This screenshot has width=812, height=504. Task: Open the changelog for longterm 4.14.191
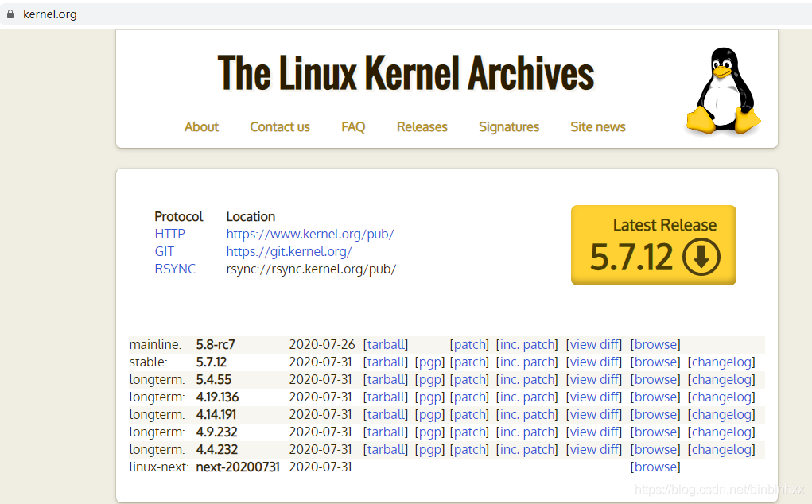[721, 415]
